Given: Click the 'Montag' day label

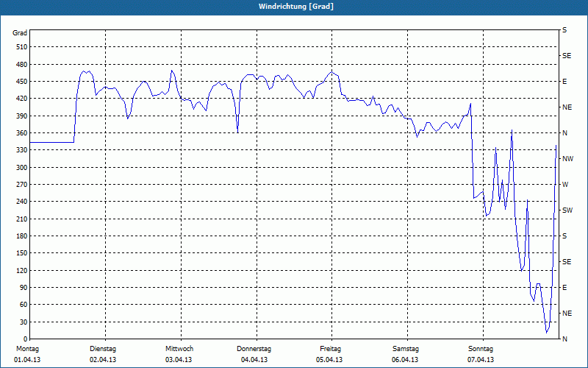Looking at the screenshot, I should click(27, 349).
